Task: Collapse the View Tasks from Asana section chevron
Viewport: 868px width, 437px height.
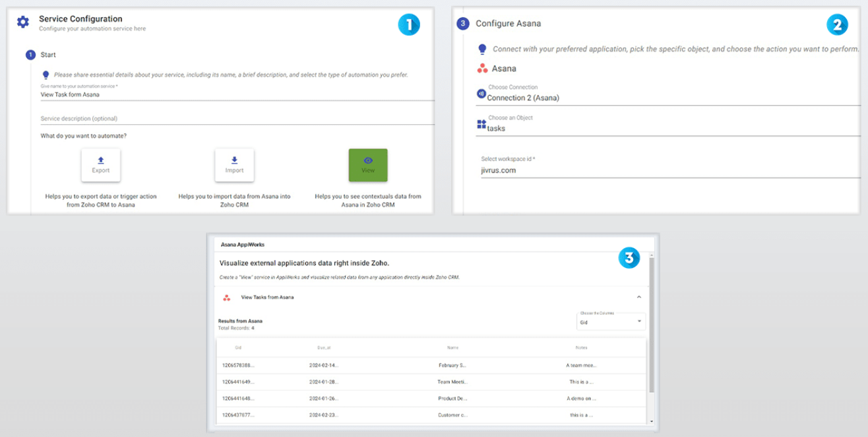Action: pyautogui.click(x=638, y=297)
